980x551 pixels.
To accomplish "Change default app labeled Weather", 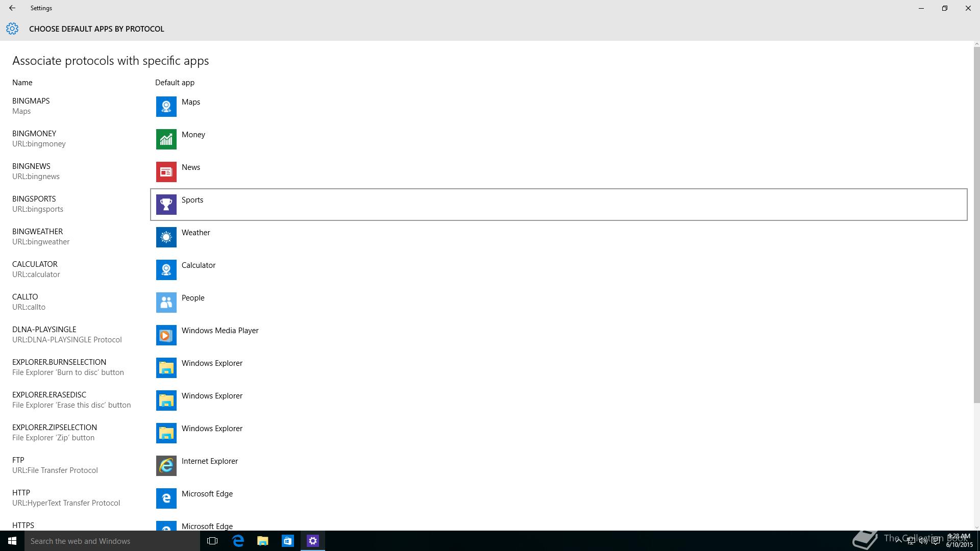I will coord(559,237).
